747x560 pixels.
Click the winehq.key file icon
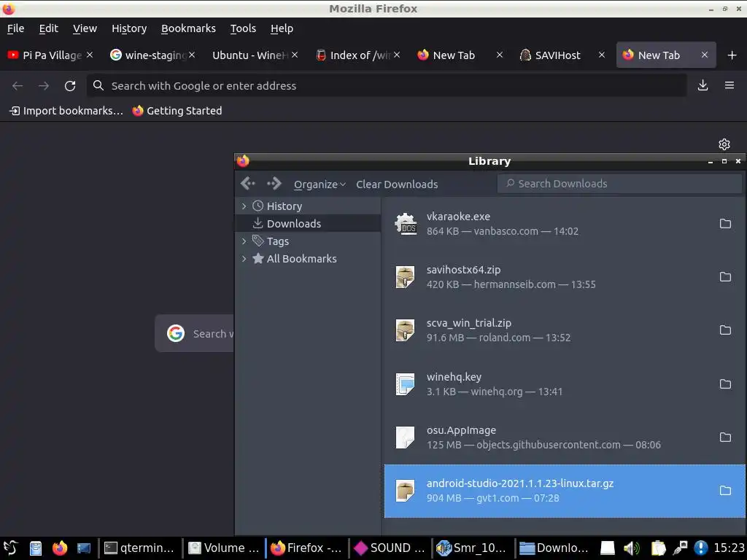point(406,384)
